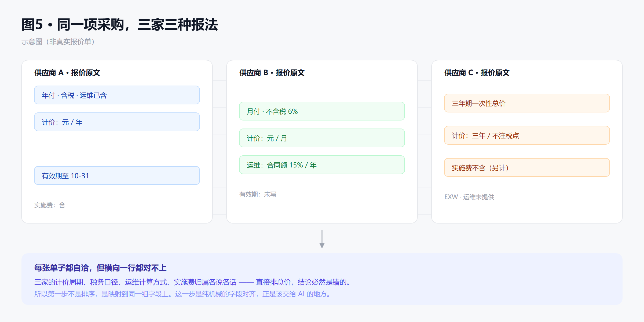Click the note 'EXW · 运维未提供'
Screen dimensions: 644x322
pyautogui.click(x=469, y=197)
